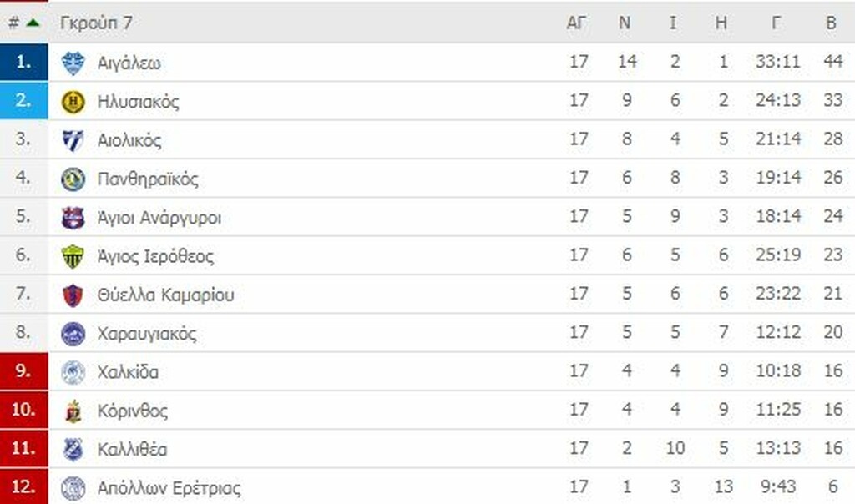Select the Κόρινθος standings row
This screenshot has width=855, height=504.
[x=334, y=411]
